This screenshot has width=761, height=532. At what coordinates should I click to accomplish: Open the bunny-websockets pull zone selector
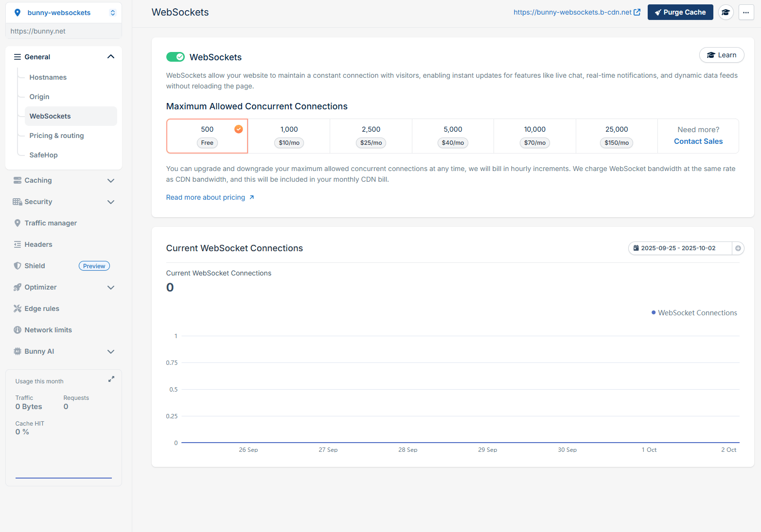coord(64,13)
